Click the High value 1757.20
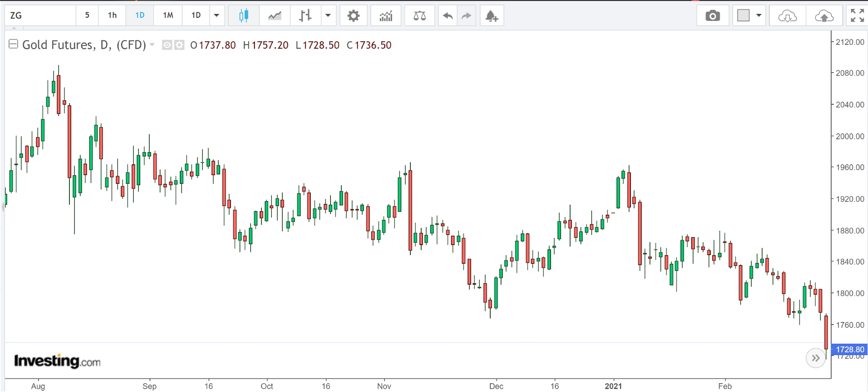The height and width of the screenshot is (392, 868). click(x=270, y=45)
